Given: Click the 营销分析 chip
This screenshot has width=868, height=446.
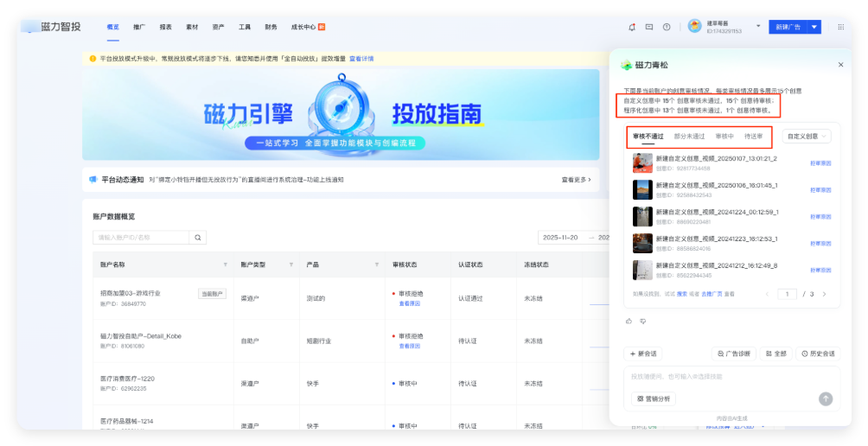Looking at the screenshot, I should coord(654,399).
